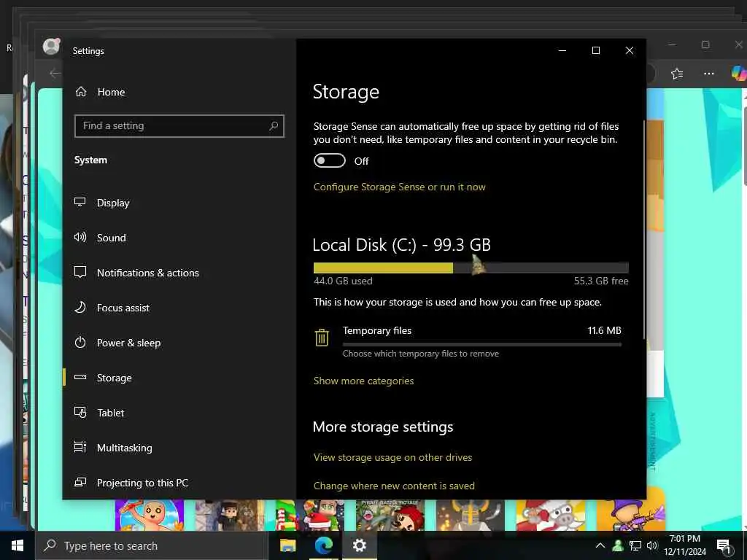
Task: Open Sound settings
Action: click(x=111, y=238)
